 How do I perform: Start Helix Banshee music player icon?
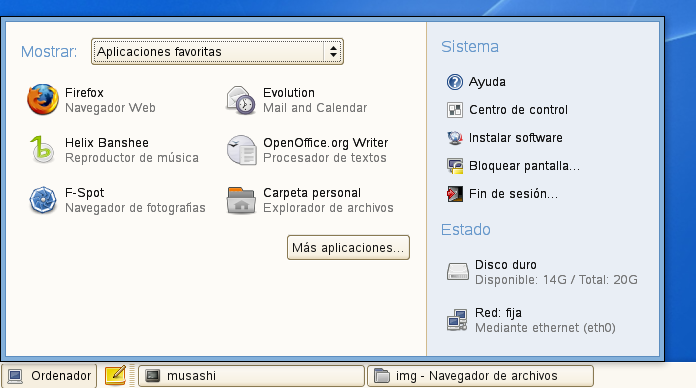tap(42, 150)
